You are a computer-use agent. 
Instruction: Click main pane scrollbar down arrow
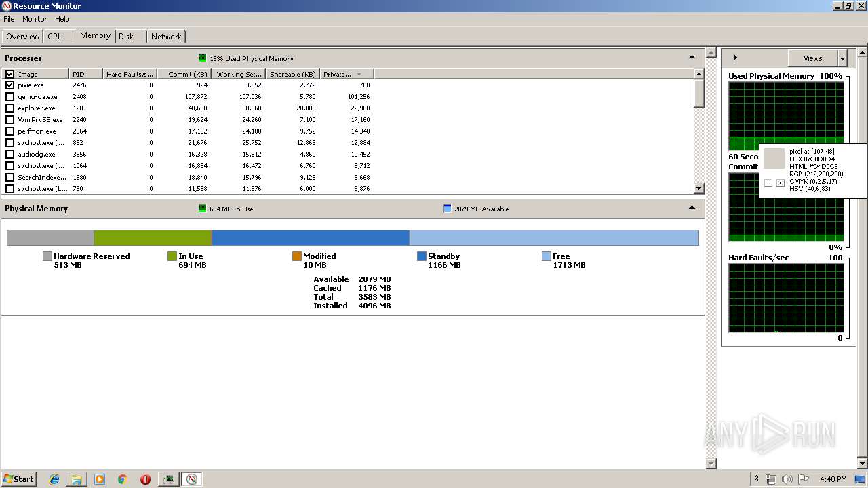[711, 464]
